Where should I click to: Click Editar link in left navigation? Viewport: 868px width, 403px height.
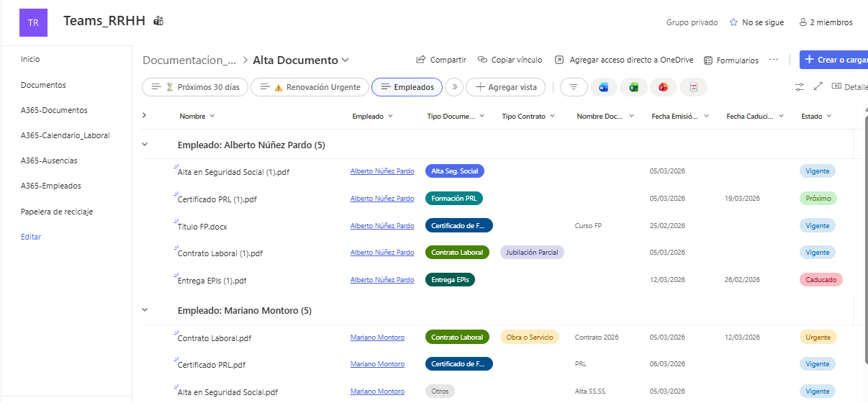point(31,237)
